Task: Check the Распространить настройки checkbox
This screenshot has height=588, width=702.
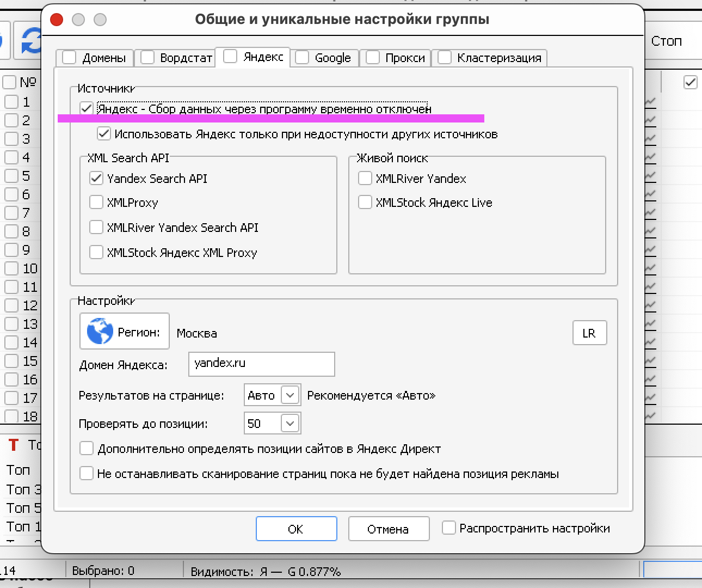Action: pos(449,528)
